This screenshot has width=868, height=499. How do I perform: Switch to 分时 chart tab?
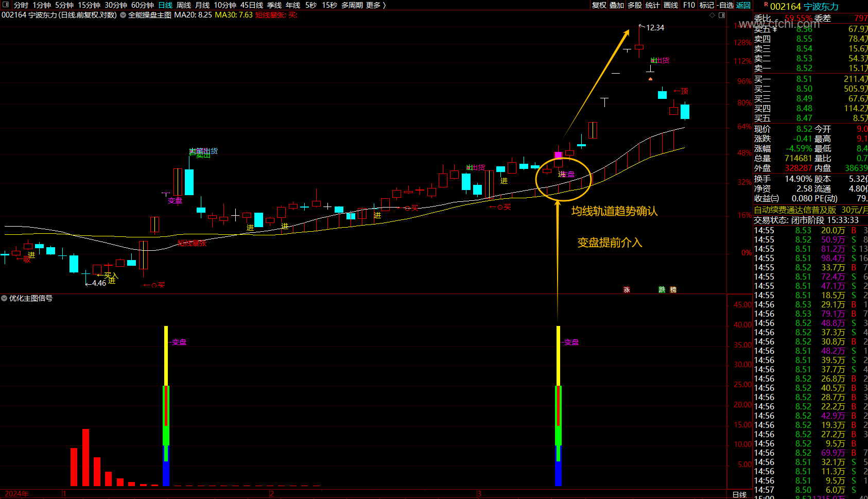click(21, 5)
